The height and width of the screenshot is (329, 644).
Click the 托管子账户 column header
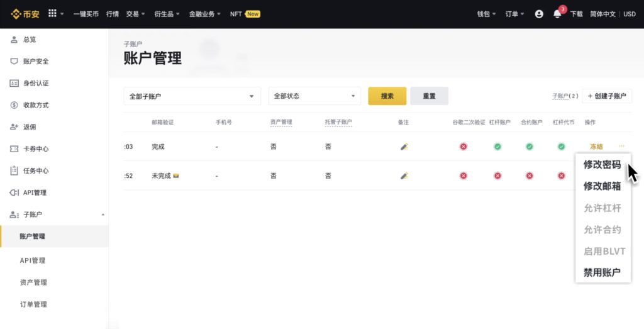(x=338, y=122)
